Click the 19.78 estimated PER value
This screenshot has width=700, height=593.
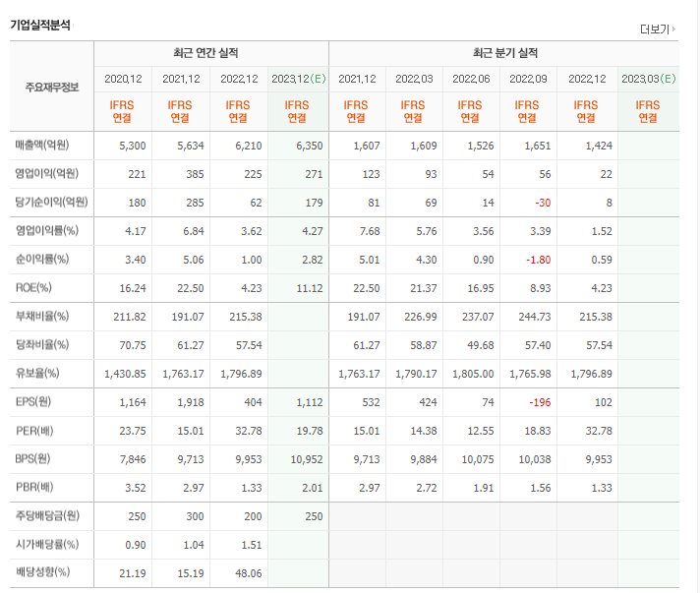pyautogui.click(x=310, y=432)
